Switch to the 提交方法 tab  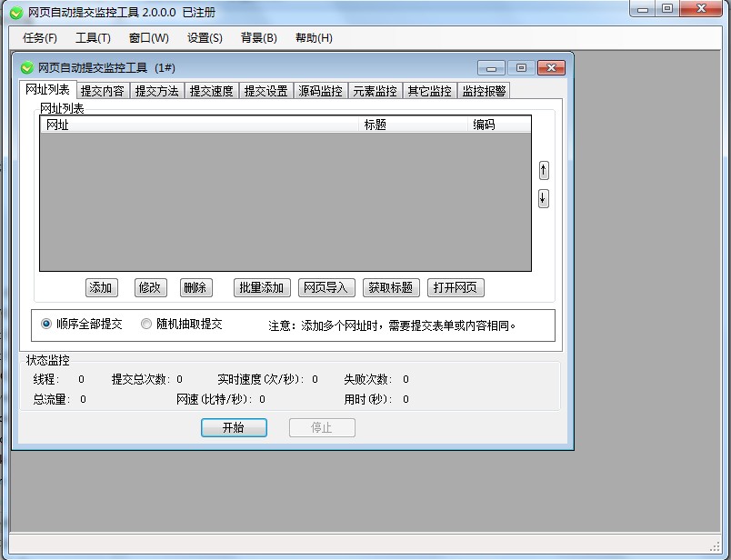(156, 91)
